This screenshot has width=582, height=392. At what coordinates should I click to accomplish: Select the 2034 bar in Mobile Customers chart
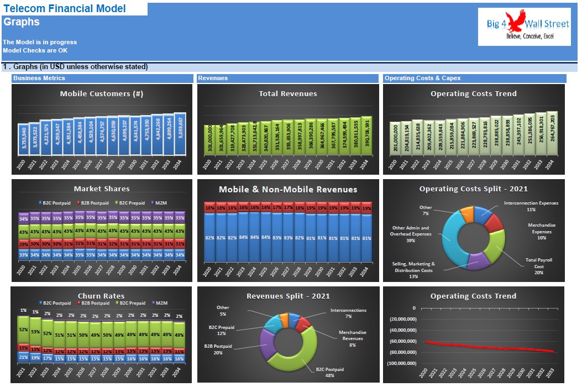[x=180, y=134]
